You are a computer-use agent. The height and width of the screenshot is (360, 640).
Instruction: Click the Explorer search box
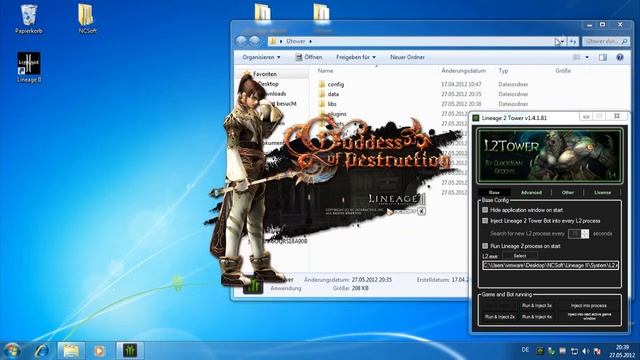click(x=606, y=41)
